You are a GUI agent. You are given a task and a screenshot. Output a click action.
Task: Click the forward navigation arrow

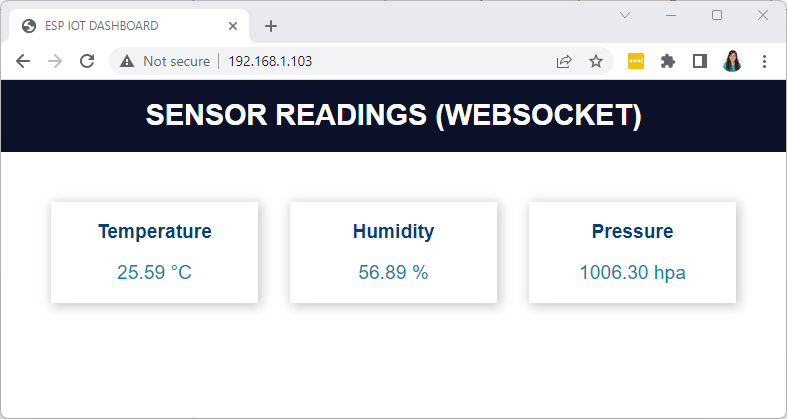[55, 61]
